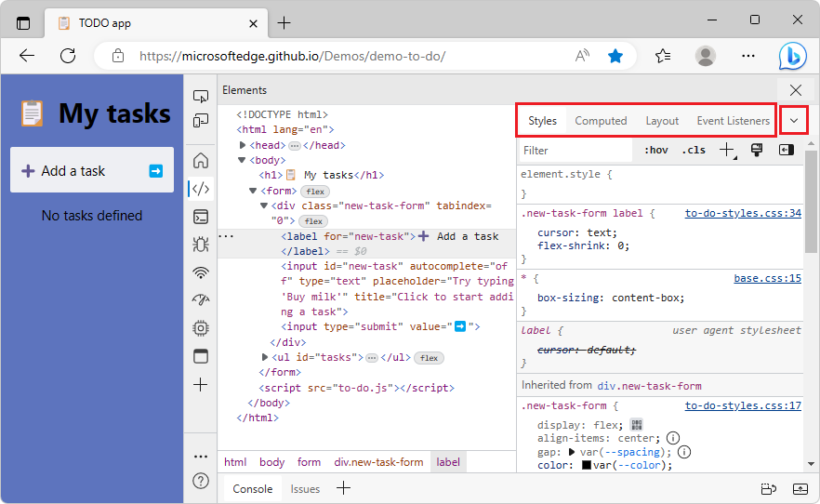The image size is (820, 504).
Task: Select form in the breadcrumb trail
Action: coord(309,462)
